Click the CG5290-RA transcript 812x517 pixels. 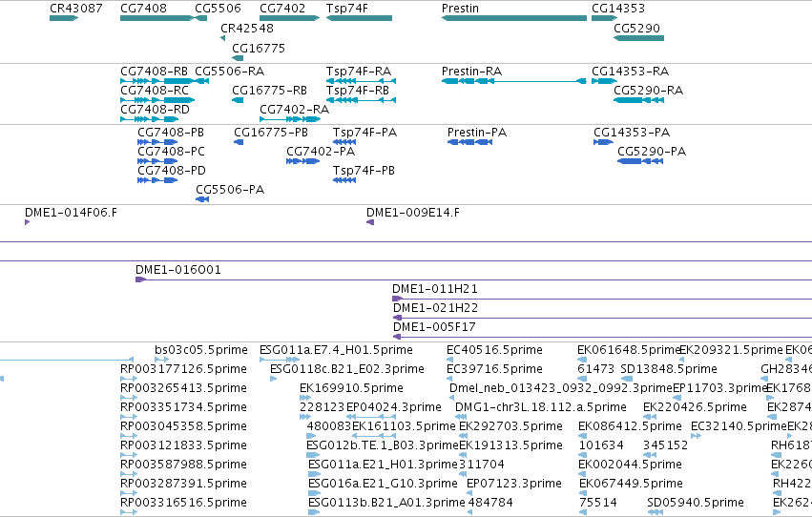point(638,100)
